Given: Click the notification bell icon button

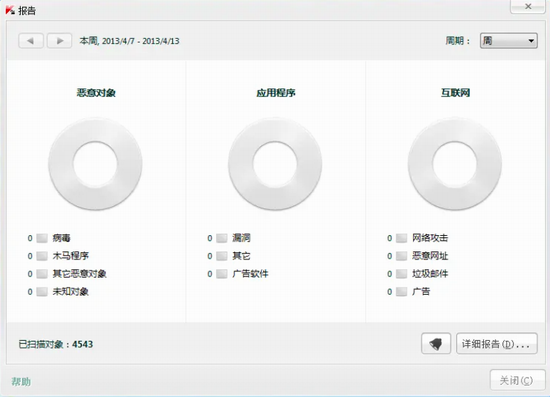Looking at the screenshot, I should (x=436, y=344).
